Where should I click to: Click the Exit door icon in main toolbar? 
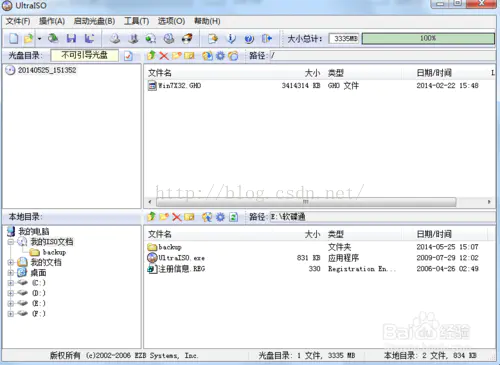(x=267, y=39)
